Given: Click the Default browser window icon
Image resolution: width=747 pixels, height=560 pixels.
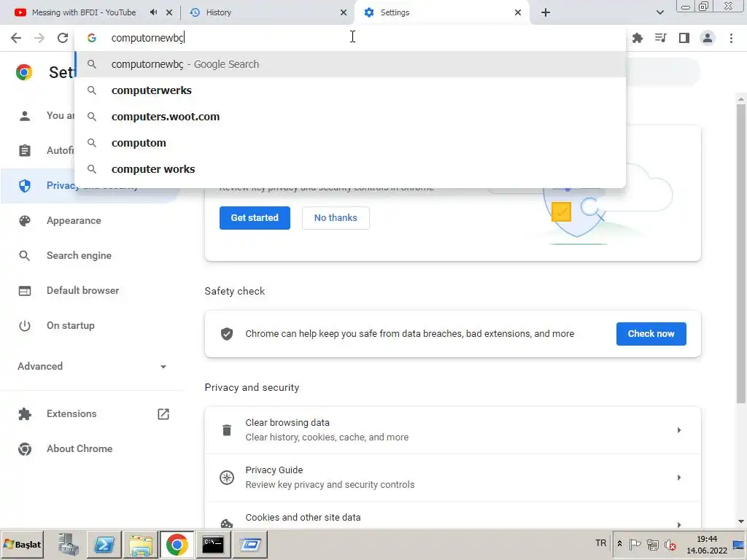Looking at the screenshot, I should coord(25,290).
